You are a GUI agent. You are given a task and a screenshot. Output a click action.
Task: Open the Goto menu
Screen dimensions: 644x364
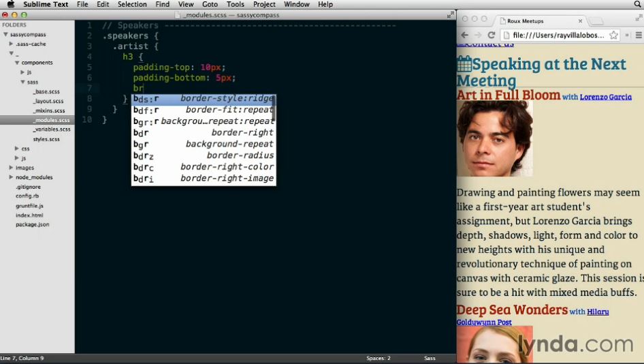(x=210, y=4)
